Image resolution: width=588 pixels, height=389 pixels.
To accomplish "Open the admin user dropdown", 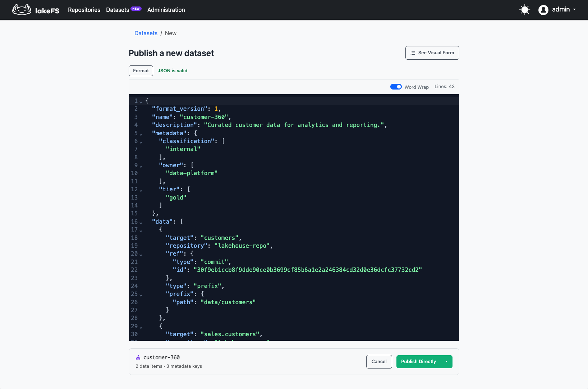I will click(x=564, y=10).
